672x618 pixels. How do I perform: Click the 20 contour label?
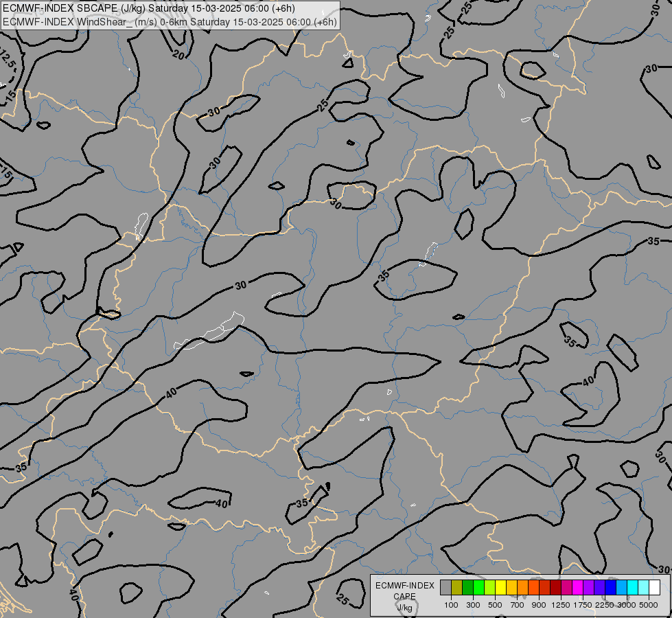(178, 54)
